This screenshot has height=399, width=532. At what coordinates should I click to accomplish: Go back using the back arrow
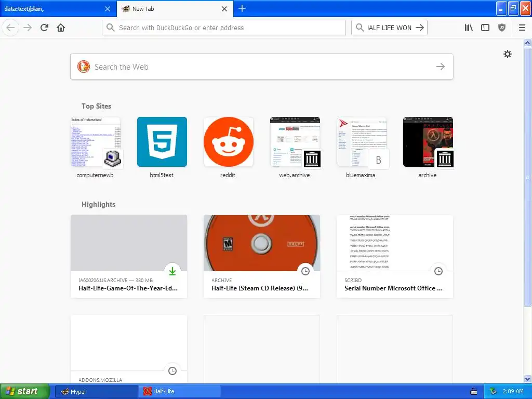click(x=10, y=28)
